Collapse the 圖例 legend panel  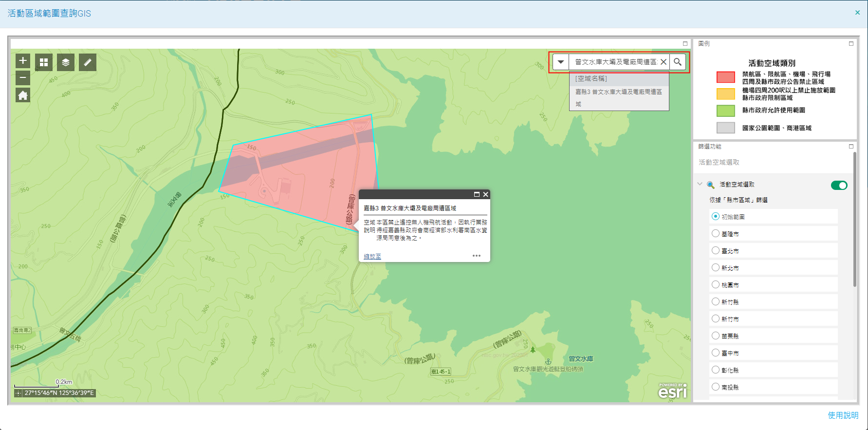click(851, 44)
